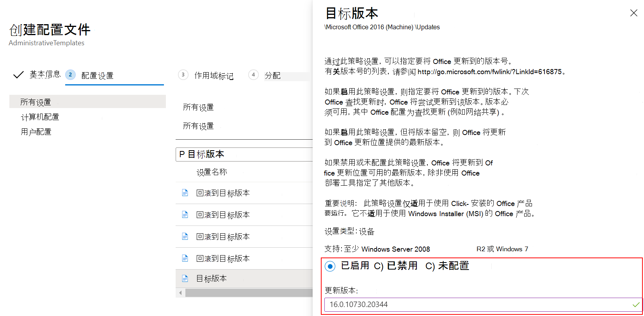This screenshot has width=644, height=316.
Task: Click the green validation checkmark icon
Action: [636, 304]
